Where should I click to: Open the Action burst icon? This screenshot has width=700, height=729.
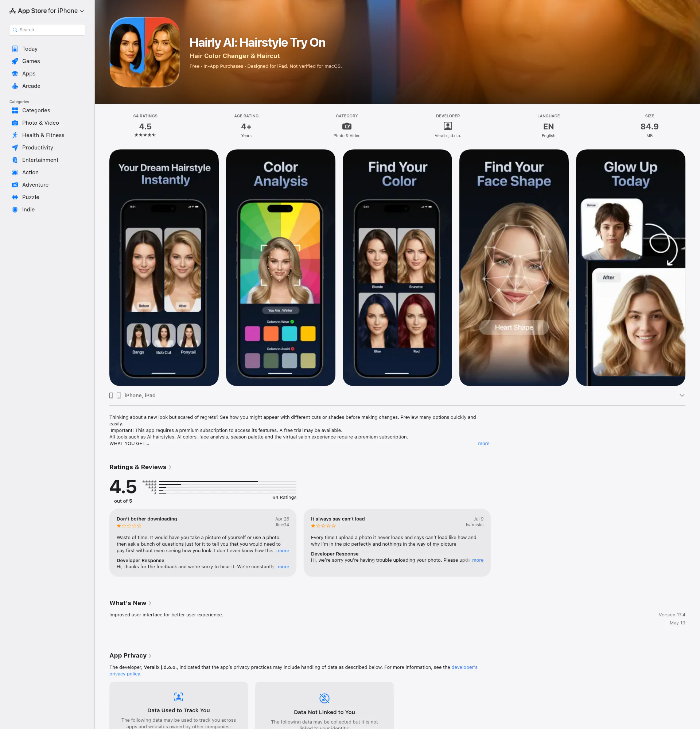(x=15, y=172)
